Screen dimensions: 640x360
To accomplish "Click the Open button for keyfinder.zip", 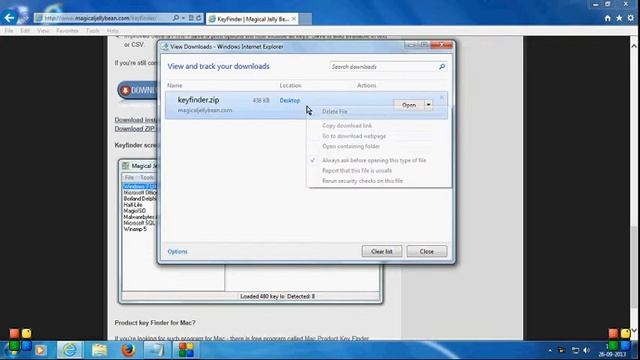I will tap(409, 105).
